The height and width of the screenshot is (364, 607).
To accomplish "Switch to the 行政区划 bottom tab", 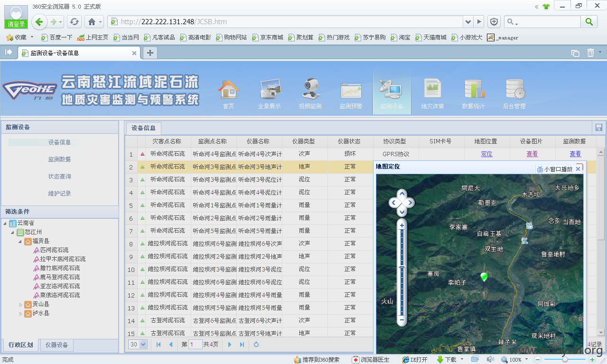I will coord(21,345).
